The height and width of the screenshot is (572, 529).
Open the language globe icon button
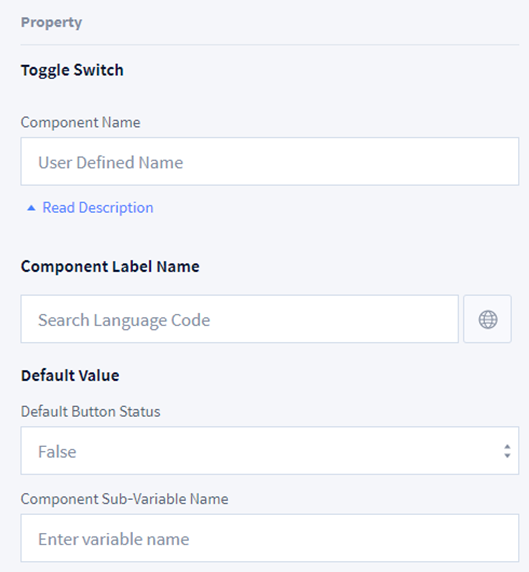[x=487, y=319]
